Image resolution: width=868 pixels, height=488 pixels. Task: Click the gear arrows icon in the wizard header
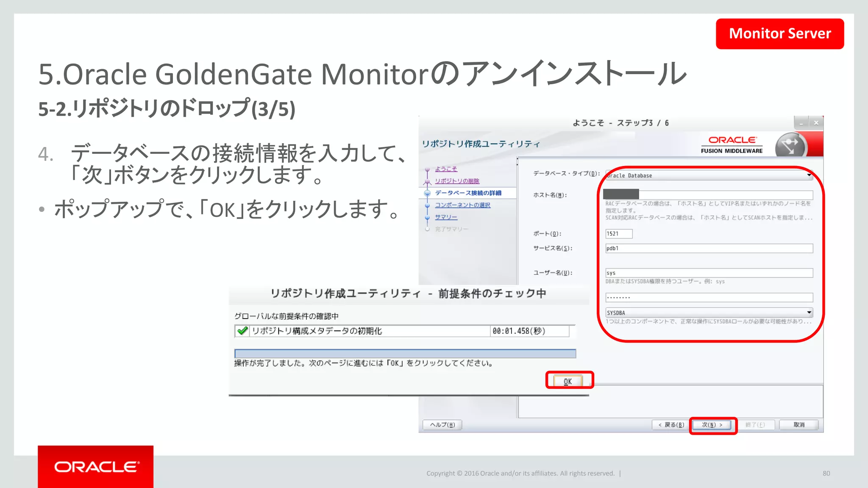pyautogui.click(x=791, y=145)
